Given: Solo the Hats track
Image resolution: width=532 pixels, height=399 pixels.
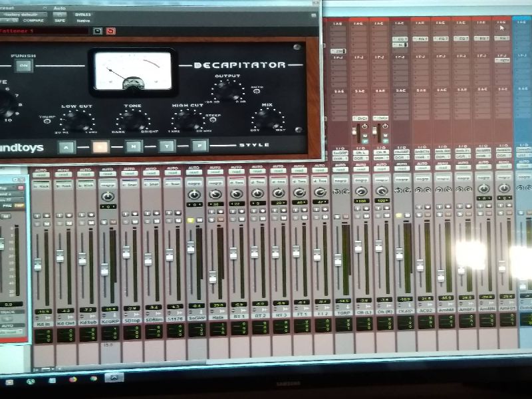Looking at the screenshot, I should 211,219.
